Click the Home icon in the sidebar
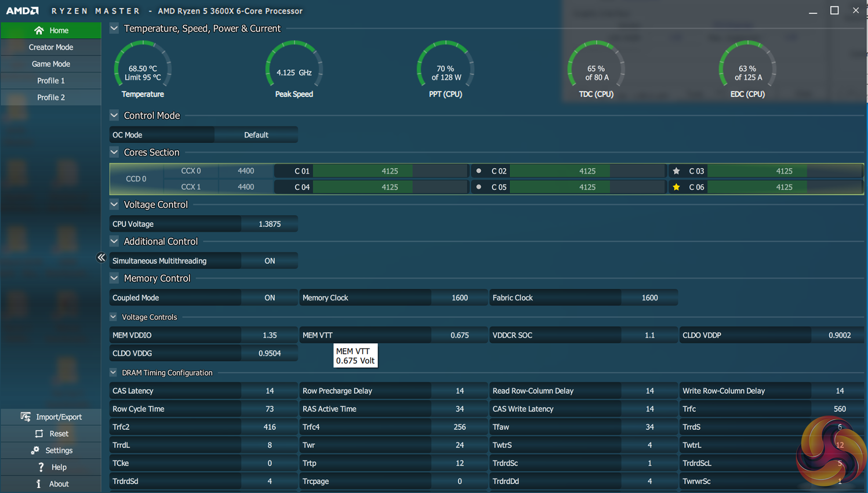Image resolution: width=868 pixels, height=493 pixels. 39,31
